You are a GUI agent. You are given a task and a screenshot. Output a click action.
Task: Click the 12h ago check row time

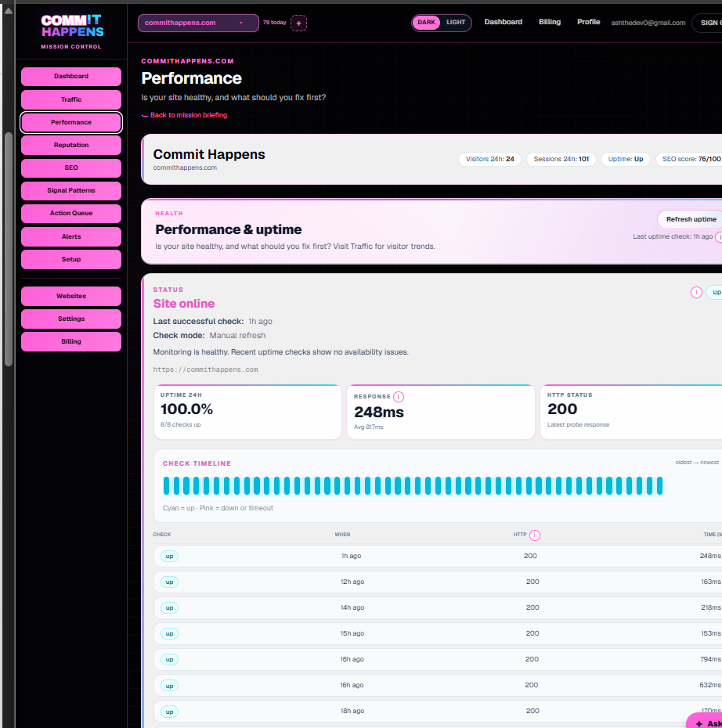coord(352,582)
